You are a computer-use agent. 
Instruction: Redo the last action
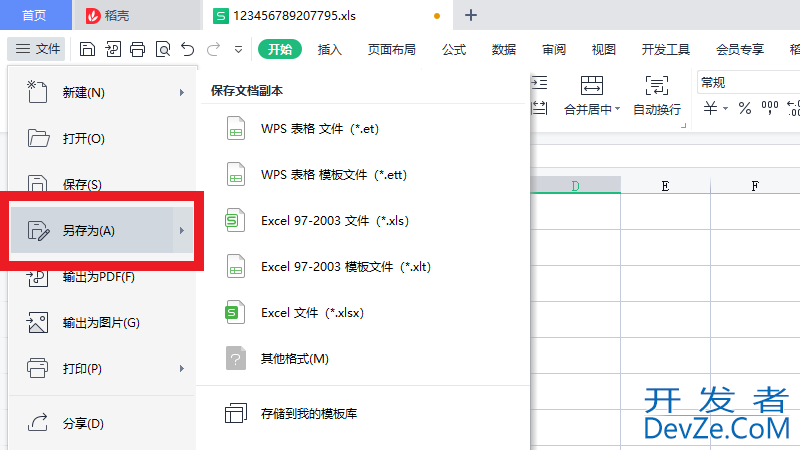[x=213, y=49]
